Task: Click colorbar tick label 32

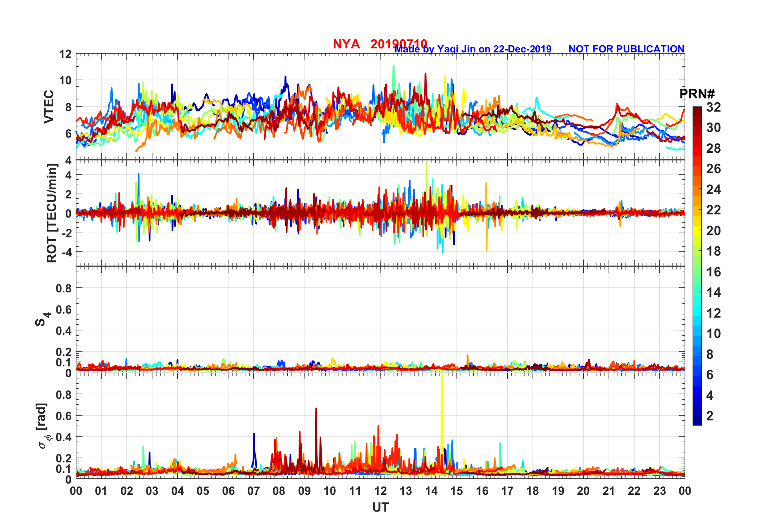Action: pos(713,107)
